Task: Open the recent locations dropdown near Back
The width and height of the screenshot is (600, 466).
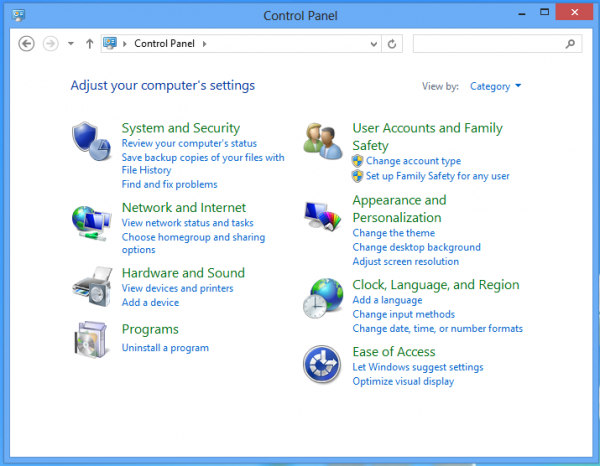Action: pyautogui.click(x=71, y=44)
